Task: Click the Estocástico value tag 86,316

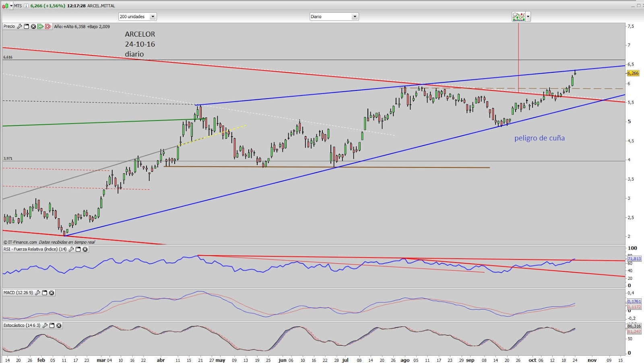Action: point(634,326)
